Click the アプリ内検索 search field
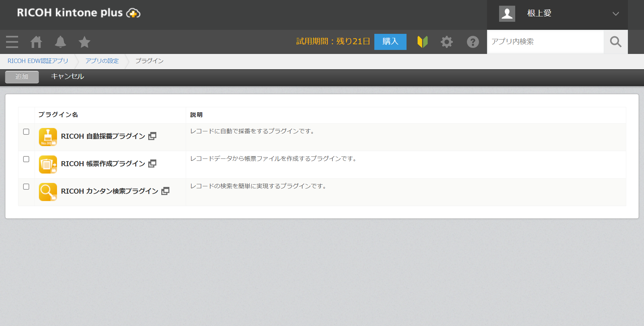Viewport: 644px width, 326px height. [545, 42]
